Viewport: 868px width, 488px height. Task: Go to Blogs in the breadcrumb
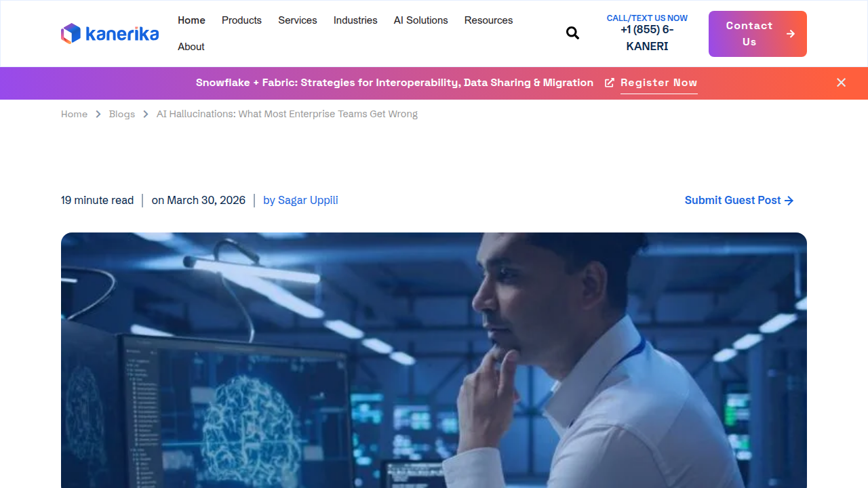pos(122,114)
